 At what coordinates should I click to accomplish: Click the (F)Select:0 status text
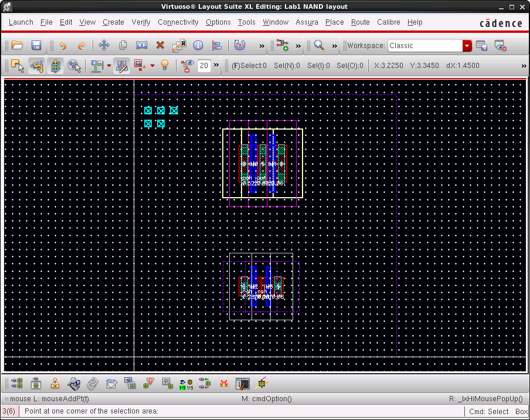[249, 66]
